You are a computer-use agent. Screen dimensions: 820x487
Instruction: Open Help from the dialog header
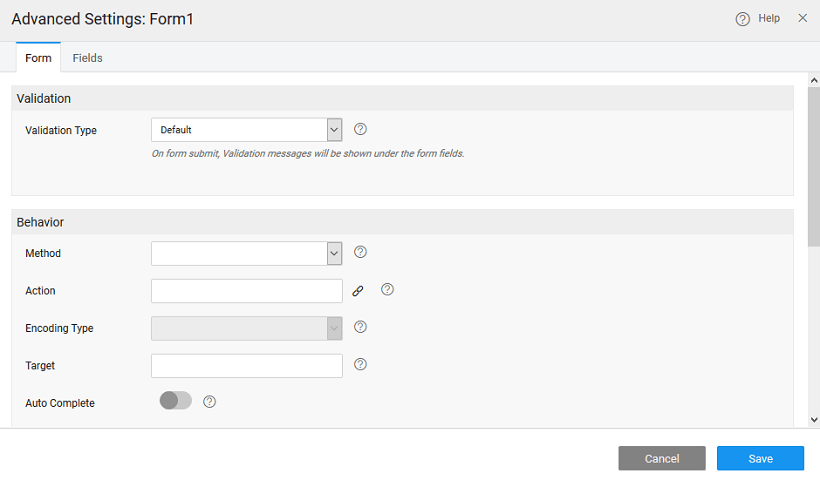[x=758, y=18]
